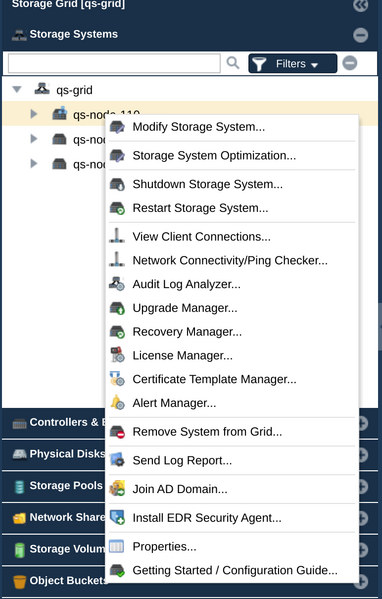The height and width of the screenshot is (599, 382).
Task: Click the Alert Manager bell icon
Action: tap(117, 403)
